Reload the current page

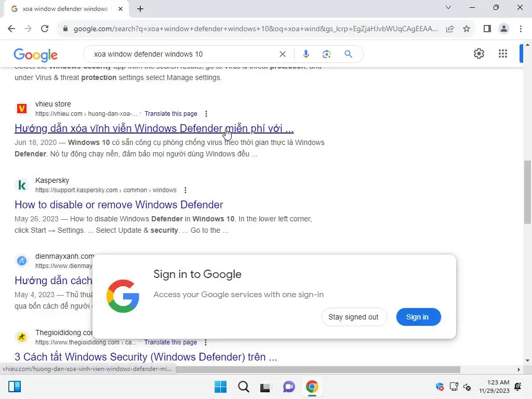(x=45, y=29)
